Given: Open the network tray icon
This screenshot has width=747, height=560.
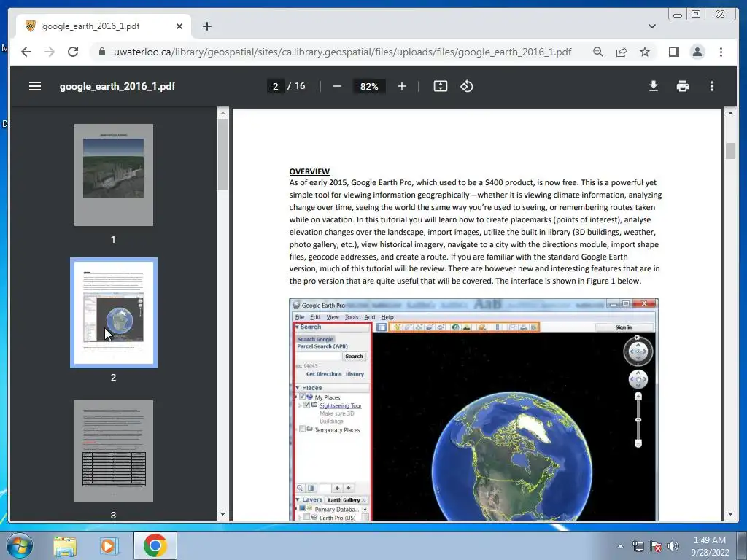Looking at the screenshot, I should (638, 546).
